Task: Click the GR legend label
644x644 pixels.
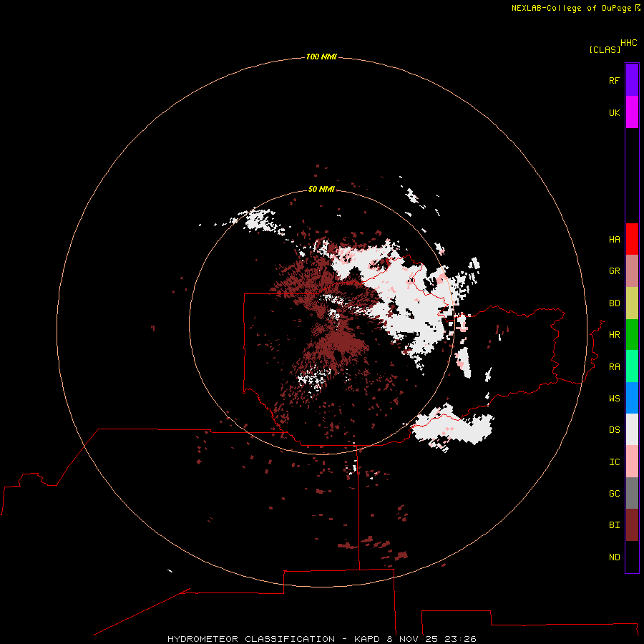Action: click(614, 271)
